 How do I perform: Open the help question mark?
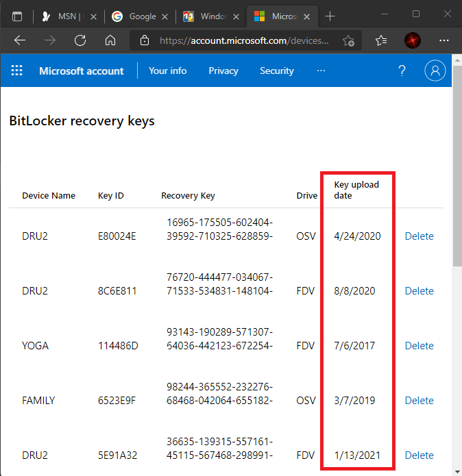[402, 71]
